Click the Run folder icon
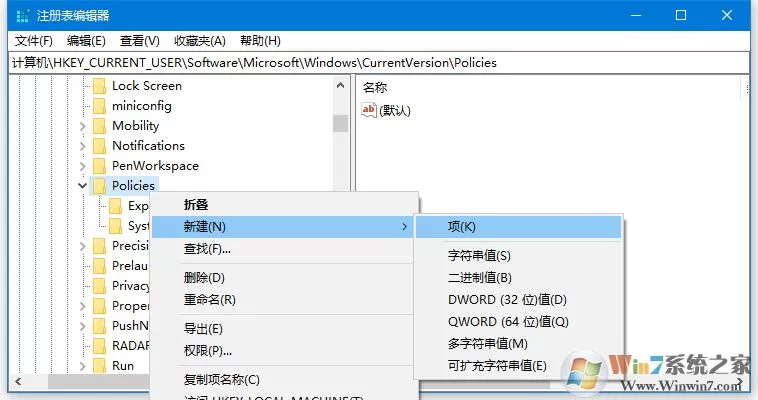 click(99, 366)
